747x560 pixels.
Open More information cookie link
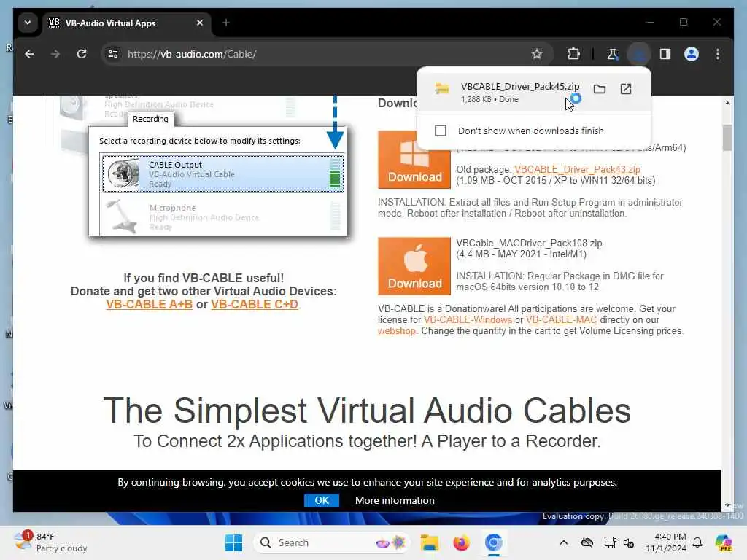[x=395, y=500]
